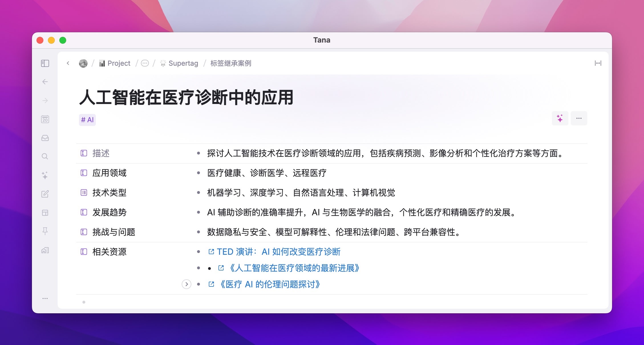
Task: Open AI sparkle icon in sidebar
Action: click(x=45, y=175)
